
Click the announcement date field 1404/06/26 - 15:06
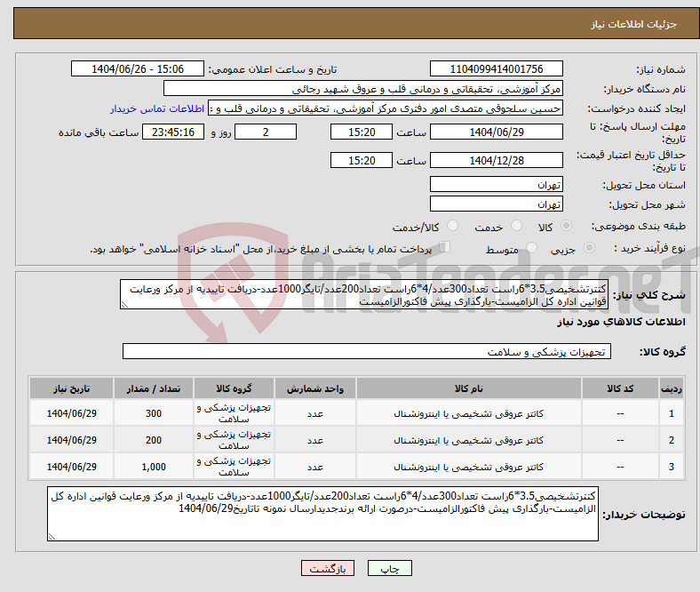(138, 68)
